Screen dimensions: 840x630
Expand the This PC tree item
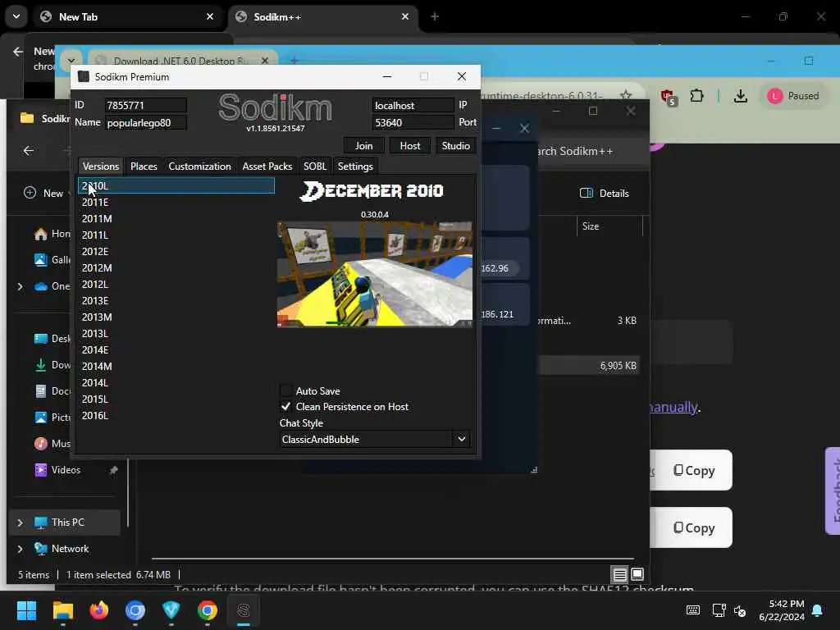pos(20,523)
